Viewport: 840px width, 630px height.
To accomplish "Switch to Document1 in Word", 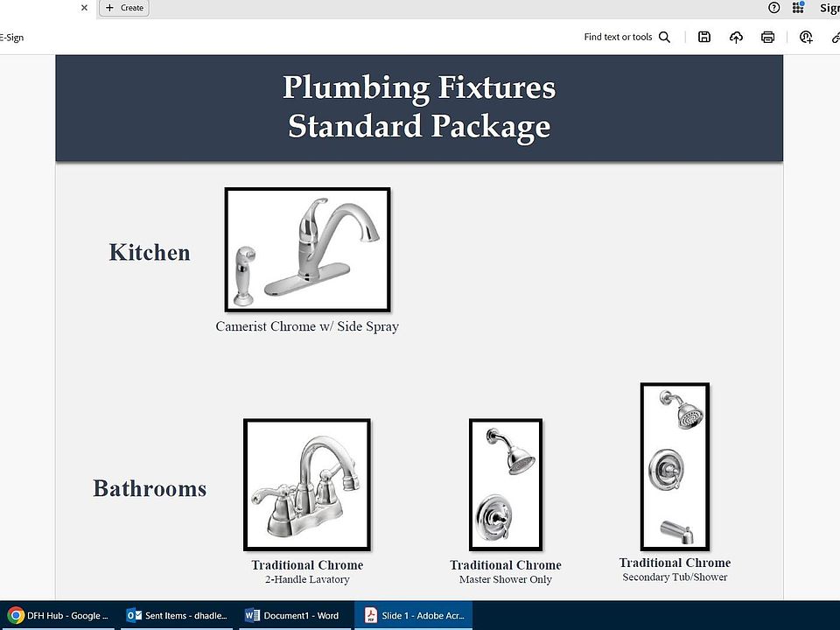I will 292,615.
